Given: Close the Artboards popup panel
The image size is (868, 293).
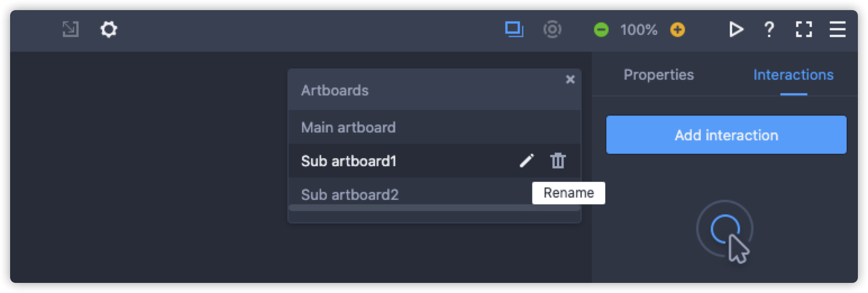Looking at the screenshot, I should coord(570,80).
